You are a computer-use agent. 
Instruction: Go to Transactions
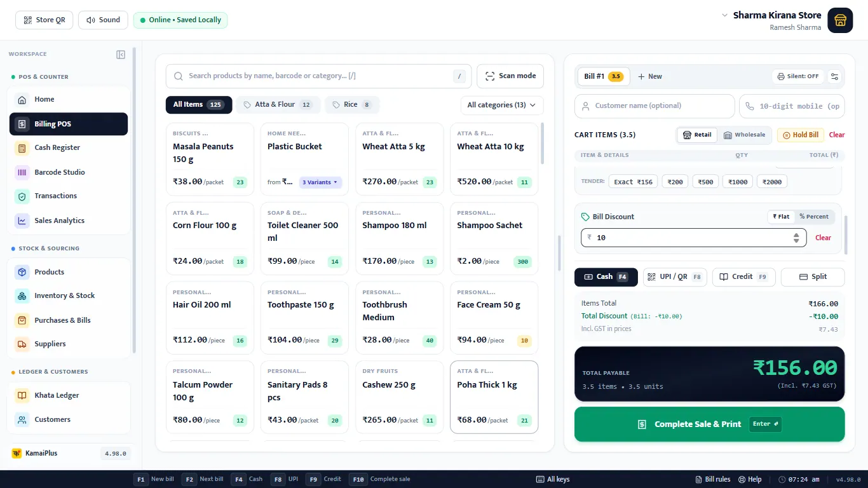pos(69,196)
